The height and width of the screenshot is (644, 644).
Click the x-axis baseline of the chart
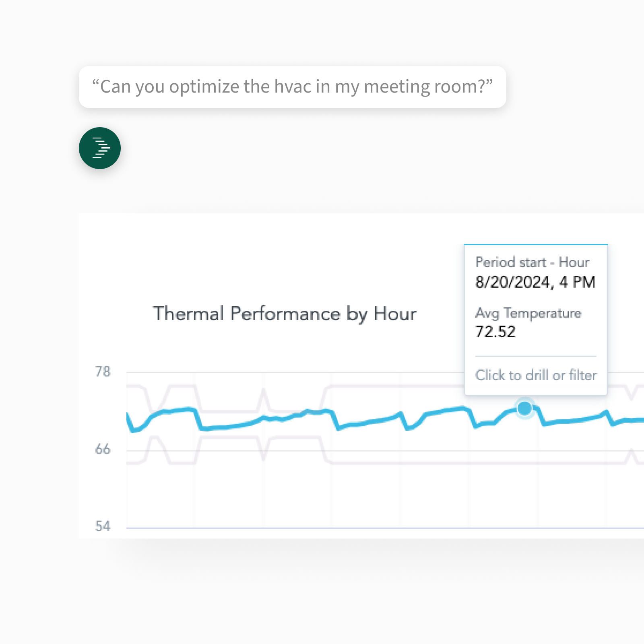pos(385,528)
